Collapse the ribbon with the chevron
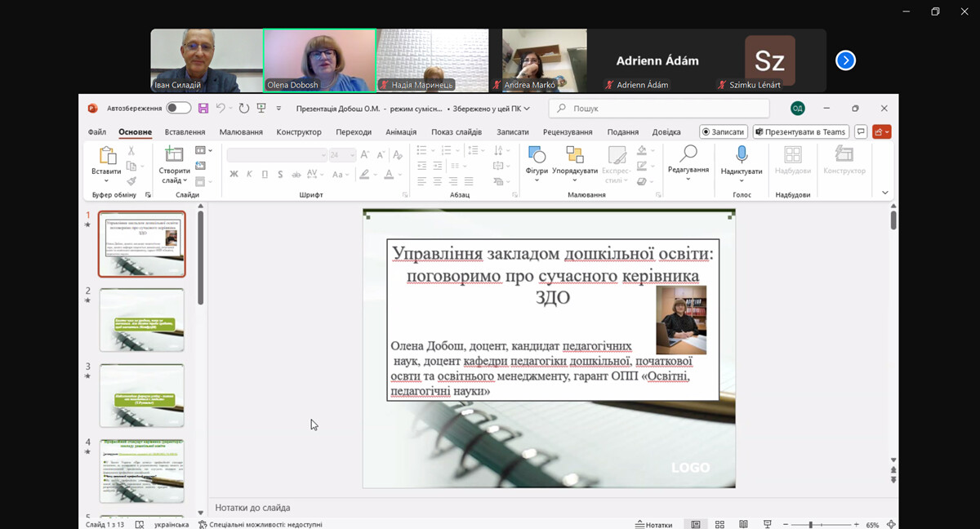This screenshot has width=980, height=529. coord(885,193)
